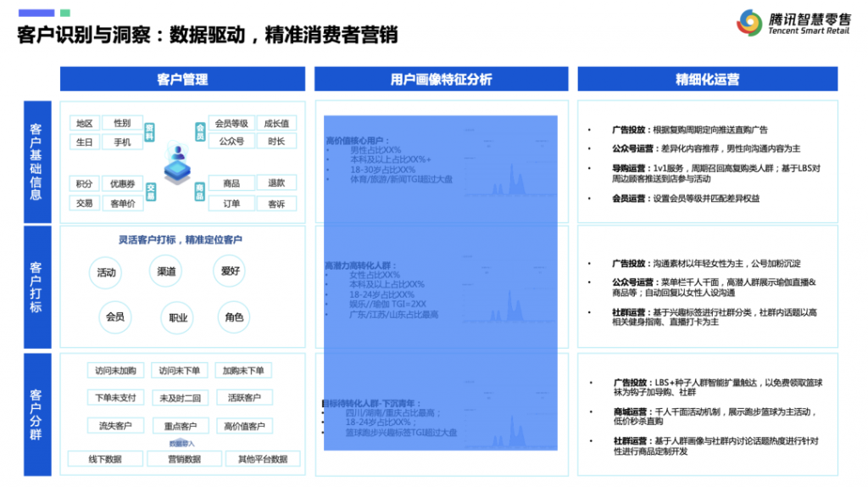868x487 pixels.
Task: Select the teal 商品 tag beside 订单
Action: coord(200,192)
